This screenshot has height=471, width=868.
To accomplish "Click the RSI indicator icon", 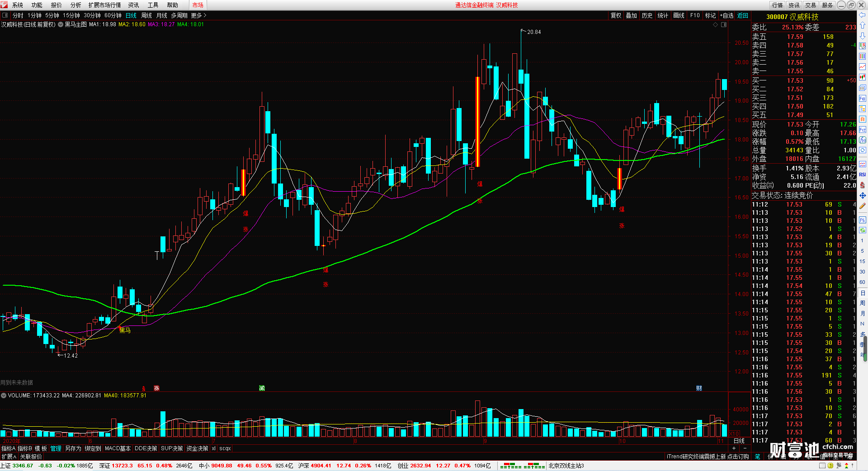I will point(862,174).
